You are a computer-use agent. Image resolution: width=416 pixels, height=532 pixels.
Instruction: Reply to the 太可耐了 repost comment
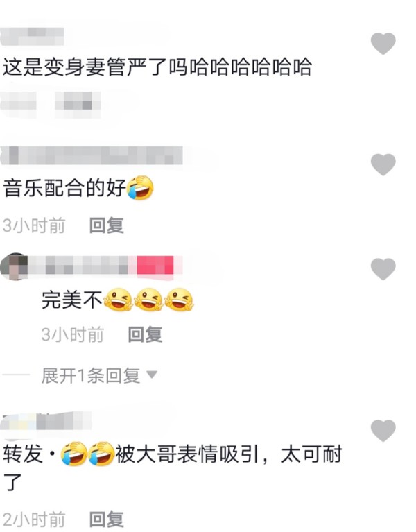[x=107, y=520]
